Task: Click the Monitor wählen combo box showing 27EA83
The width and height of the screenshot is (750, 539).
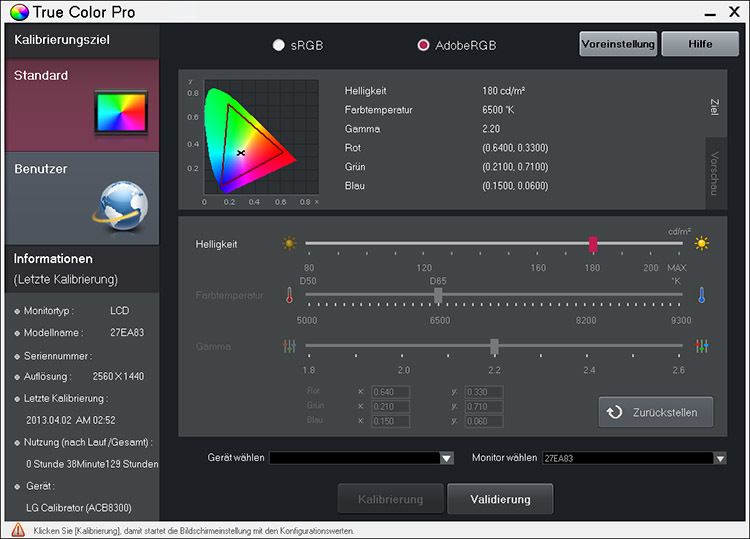Action: click(x=634, y=458)
